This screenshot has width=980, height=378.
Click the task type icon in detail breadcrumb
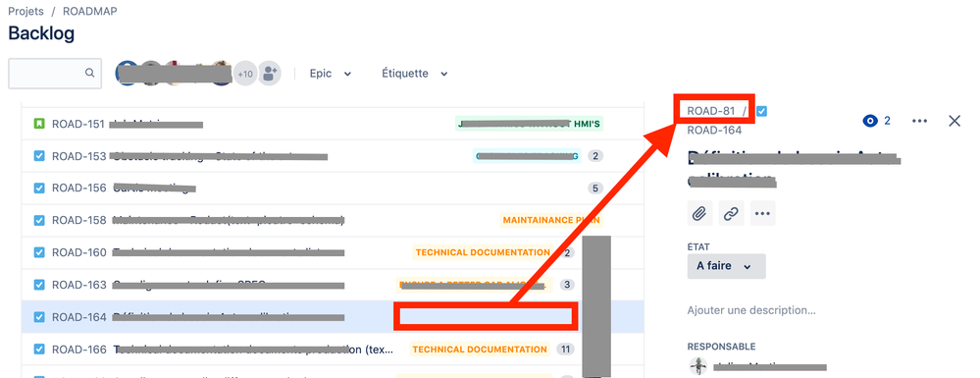click(761, 111)
